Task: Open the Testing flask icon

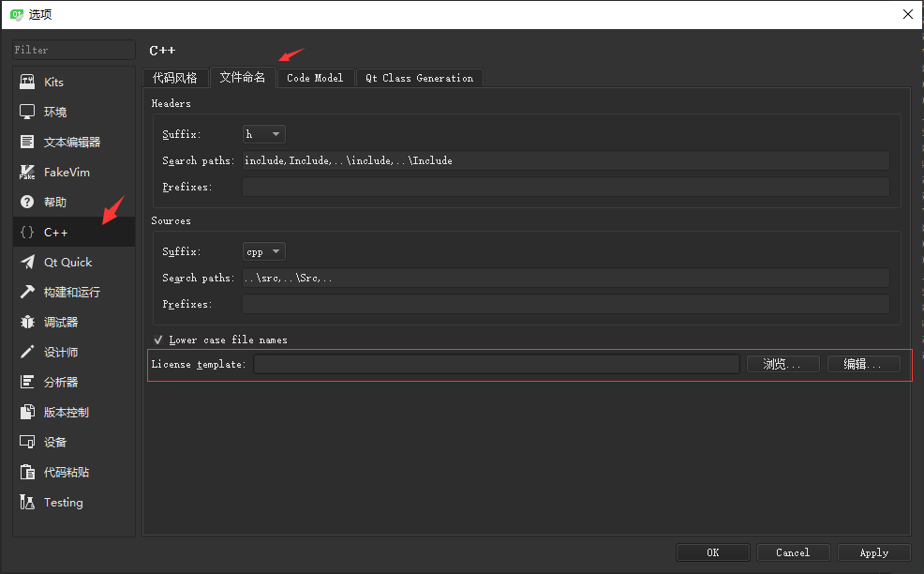Action: (x=27, y=502)
